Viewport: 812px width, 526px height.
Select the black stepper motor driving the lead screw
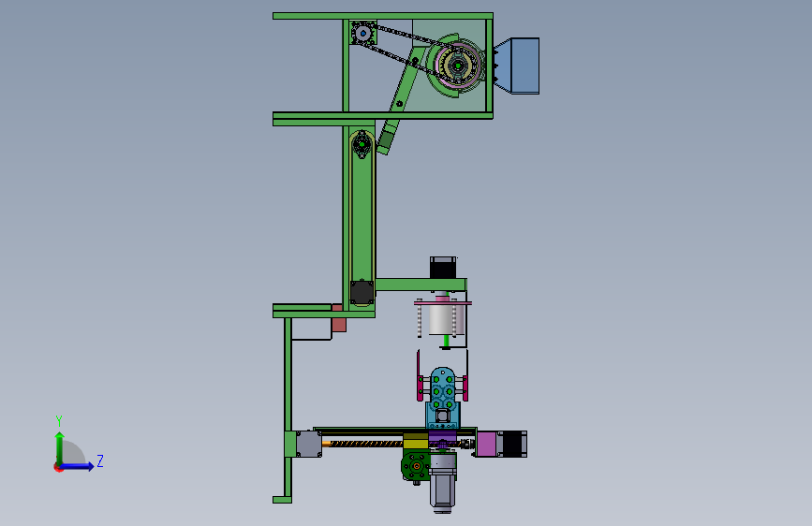pos(512,445)
